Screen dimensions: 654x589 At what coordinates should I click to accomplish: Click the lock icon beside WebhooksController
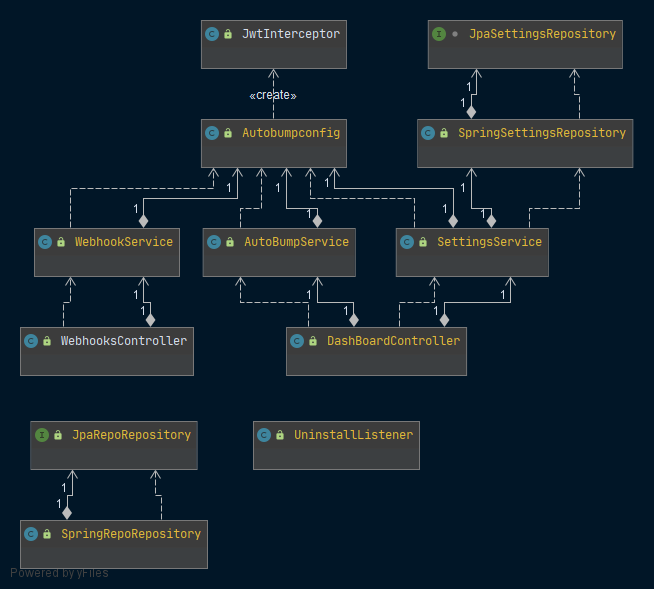(x=47, y=341)
